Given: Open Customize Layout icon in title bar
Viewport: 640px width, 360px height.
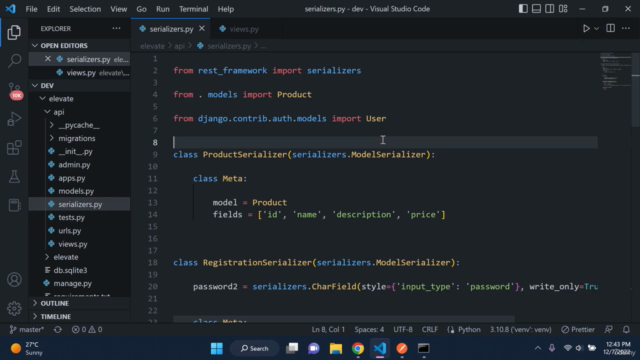Looking at the screenshot, I should click(x=563, y=9).
